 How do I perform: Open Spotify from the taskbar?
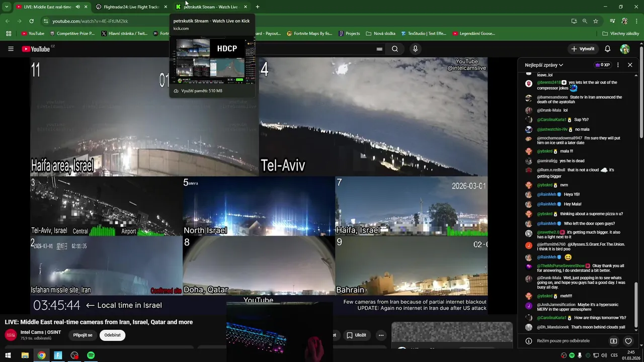[x=91, y=355]
